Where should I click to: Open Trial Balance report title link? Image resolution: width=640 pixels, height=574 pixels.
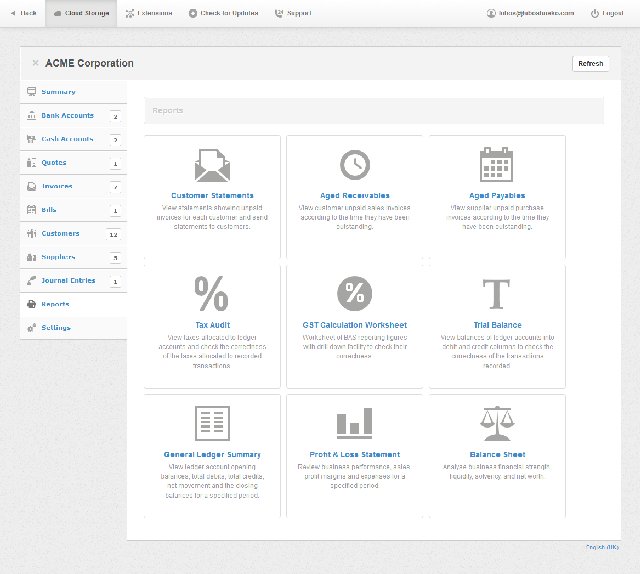[497, 325]
